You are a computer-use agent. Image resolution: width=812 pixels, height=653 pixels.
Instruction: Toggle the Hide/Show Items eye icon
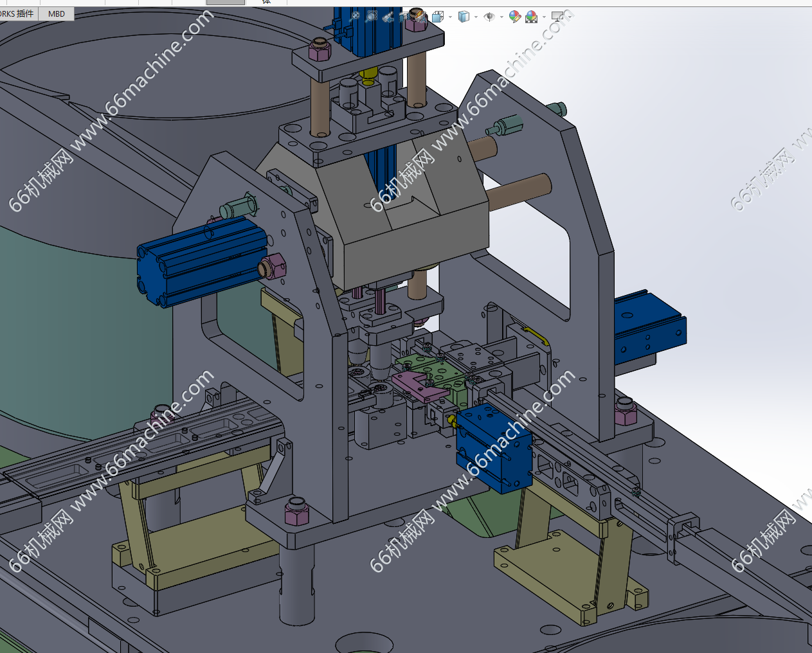point(489,17)
